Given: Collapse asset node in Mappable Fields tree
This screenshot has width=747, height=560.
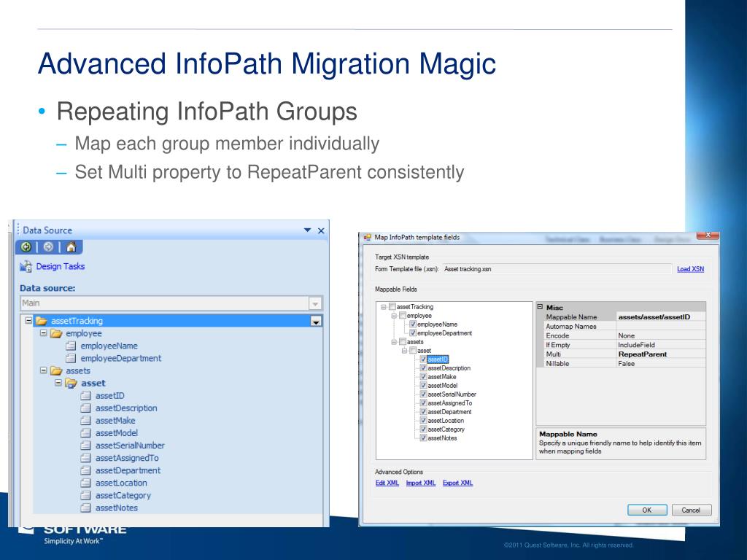Looking at the screenshot, I should 404,351.
